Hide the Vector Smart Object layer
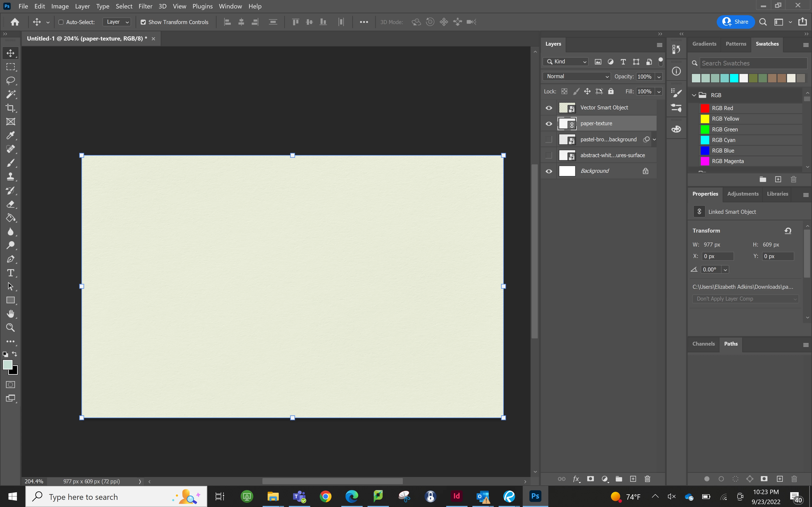This screenshot has width=812, height=507. coord(549,108)
